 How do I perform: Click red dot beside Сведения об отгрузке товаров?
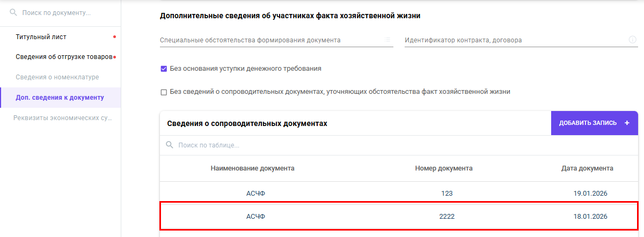(x=115, y=57)
